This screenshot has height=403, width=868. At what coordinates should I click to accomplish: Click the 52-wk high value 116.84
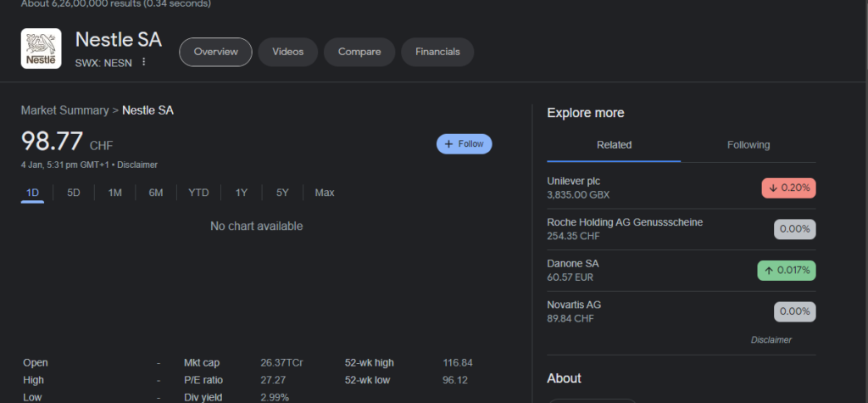pos(458,363)
